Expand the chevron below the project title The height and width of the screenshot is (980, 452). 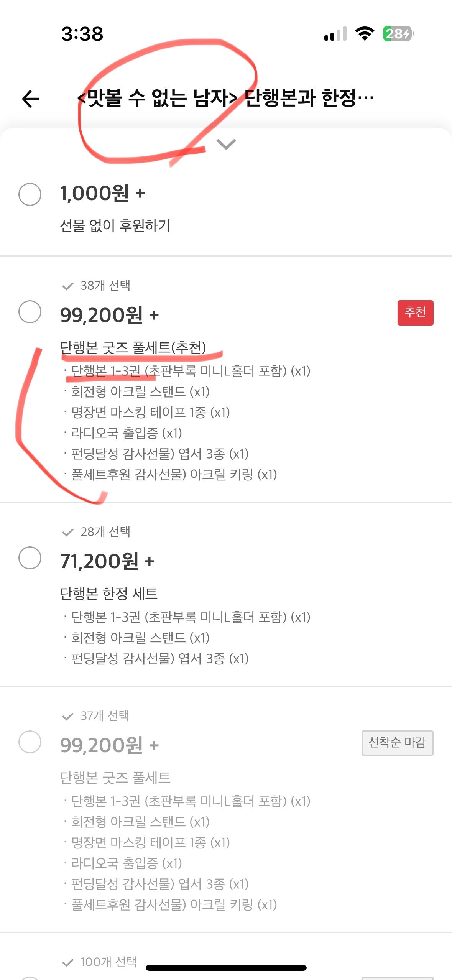tap(226, 144)
